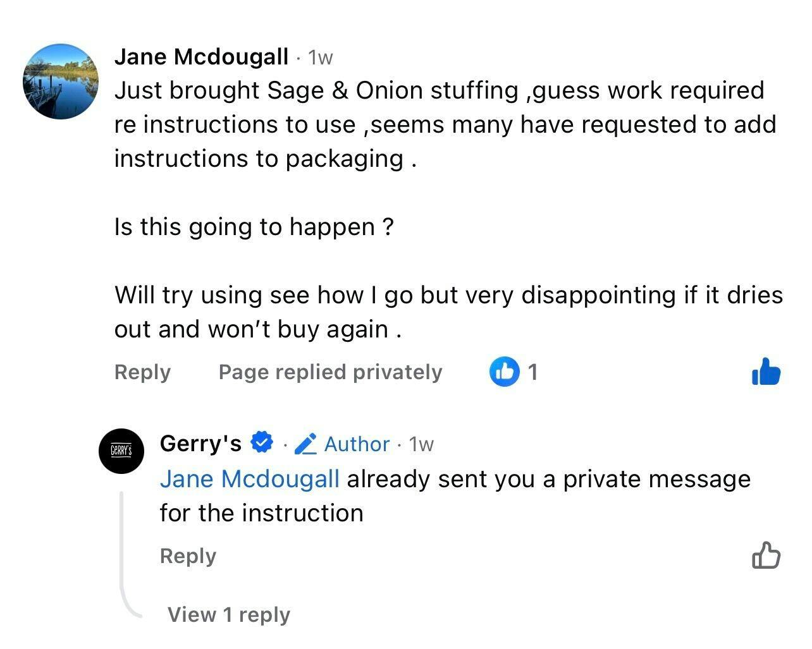812x649 pixels.
Task: Unlike Jane's comment with the filled blue thumbs-up
Action: tap(766, 372)
